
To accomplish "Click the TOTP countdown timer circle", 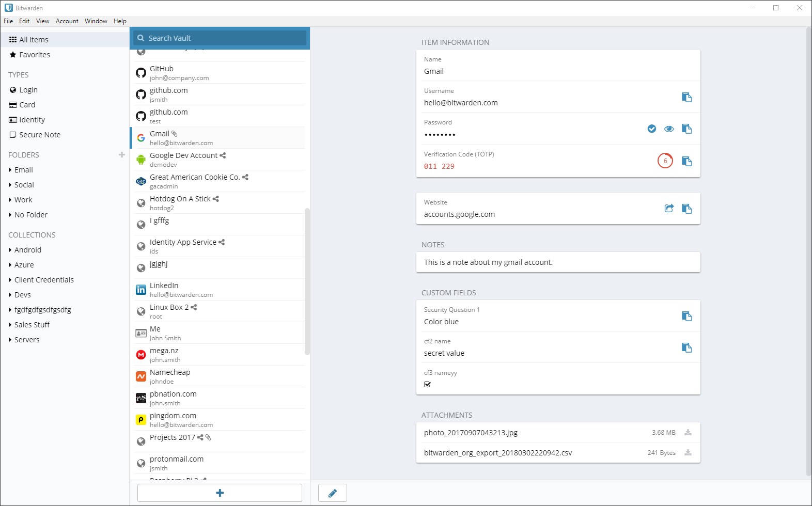I will (x=665, y=161).
